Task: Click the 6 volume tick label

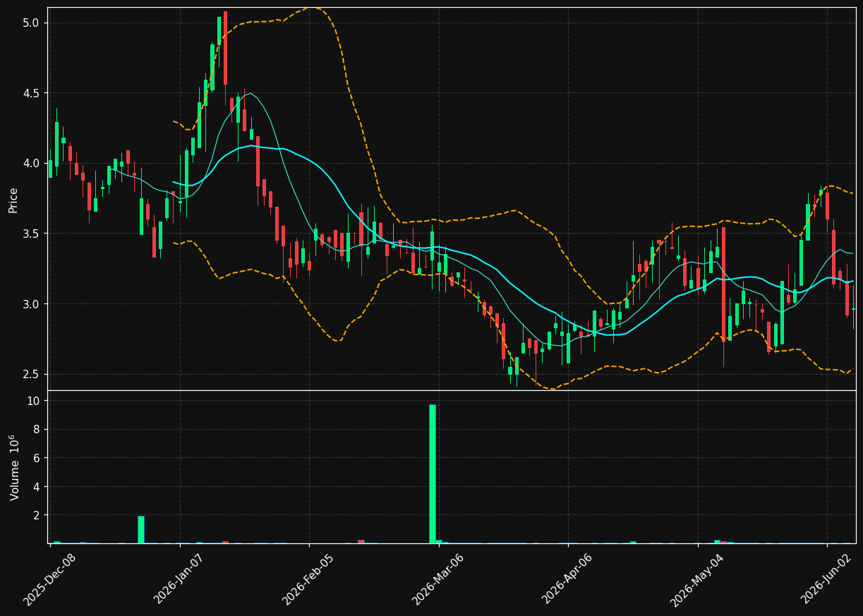Action: [37, 458]
